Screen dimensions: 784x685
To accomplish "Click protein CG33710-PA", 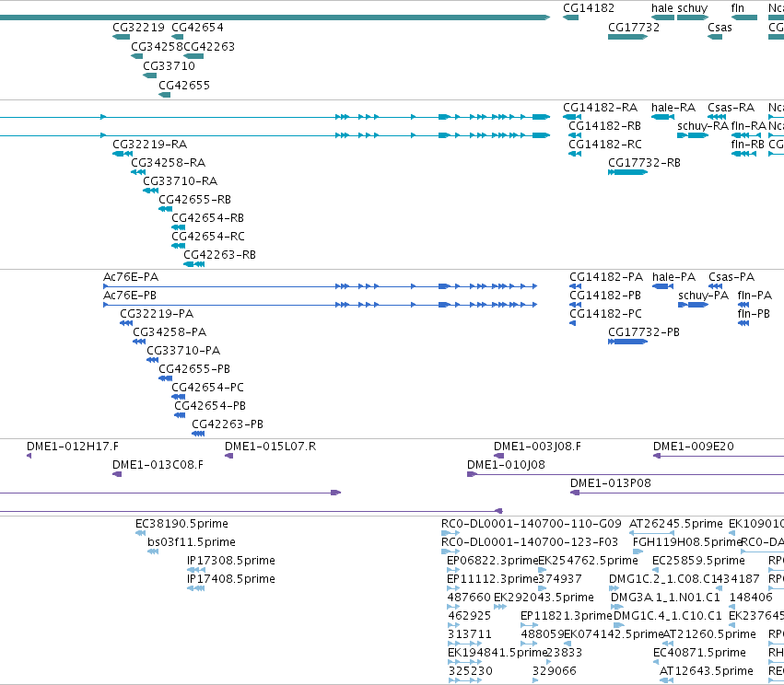I will [x=183, y=351].
